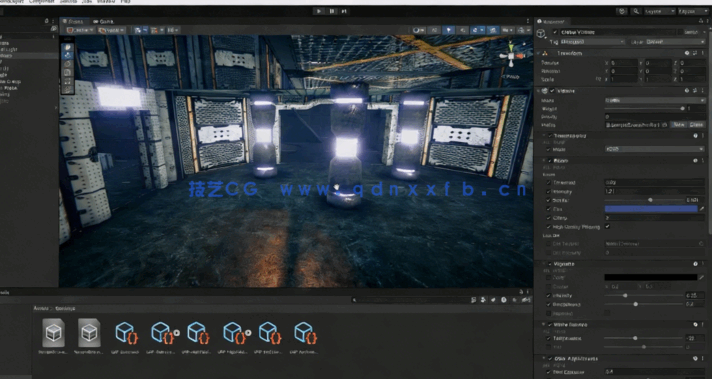Click the black Vignette Color swatch
Image resolution: width=712 pixels, height=379 pixels.
(x=651, y=277)
